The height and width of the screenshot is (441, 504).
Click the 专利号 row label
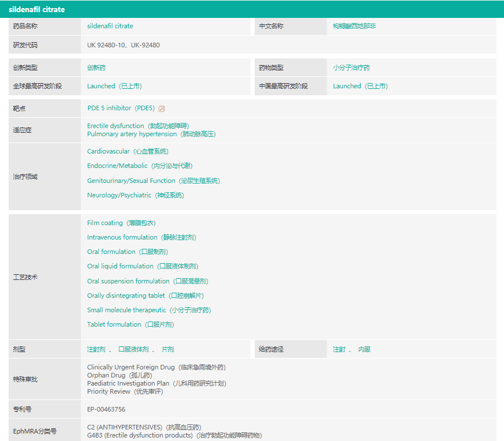coord(22,409)
